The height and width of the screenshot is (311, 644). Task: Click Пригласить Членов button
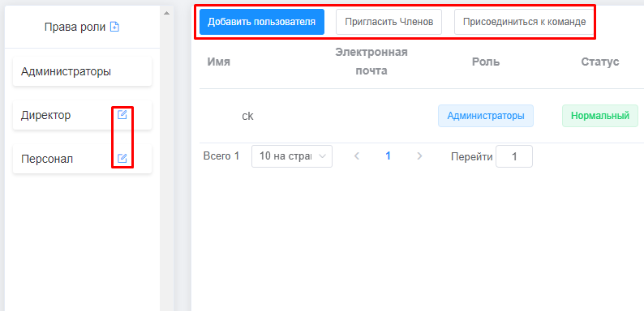pos(389,22)
